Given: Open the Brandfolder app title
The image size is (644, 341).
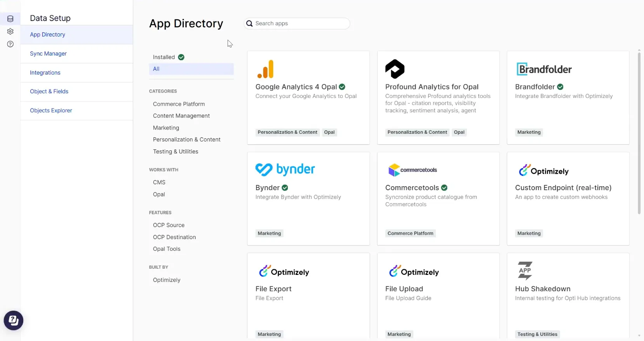Looking at the screenshot, I should (535, 87).
